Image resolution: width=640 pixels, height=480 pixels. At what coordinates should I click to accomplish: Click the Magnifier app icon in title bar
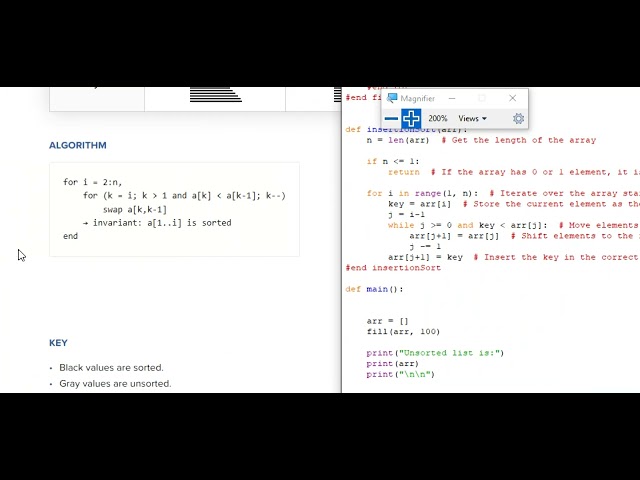pyautogui.click(x=392, y=98)
